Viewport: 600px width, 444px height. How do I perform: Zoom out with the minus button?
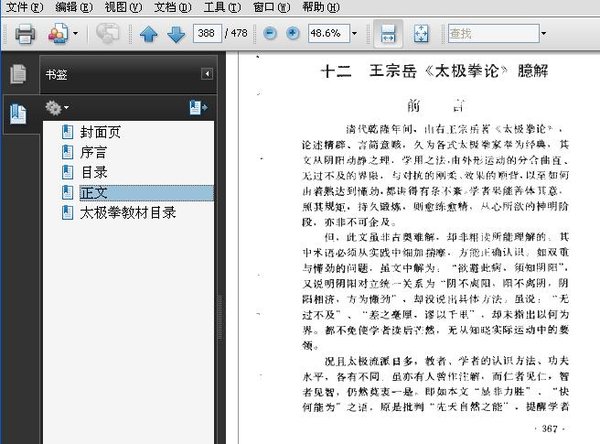click(x=270, y=33)
